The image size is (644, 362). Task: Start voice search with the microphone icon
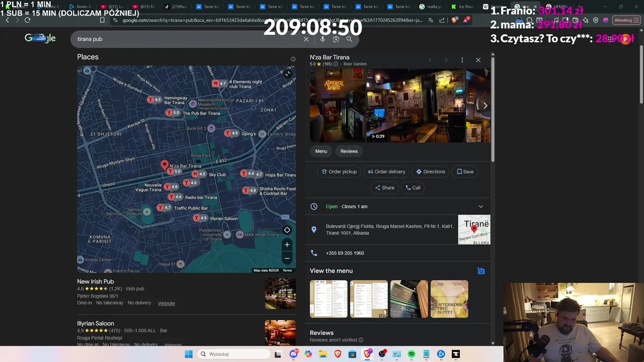tap(323, 39)
